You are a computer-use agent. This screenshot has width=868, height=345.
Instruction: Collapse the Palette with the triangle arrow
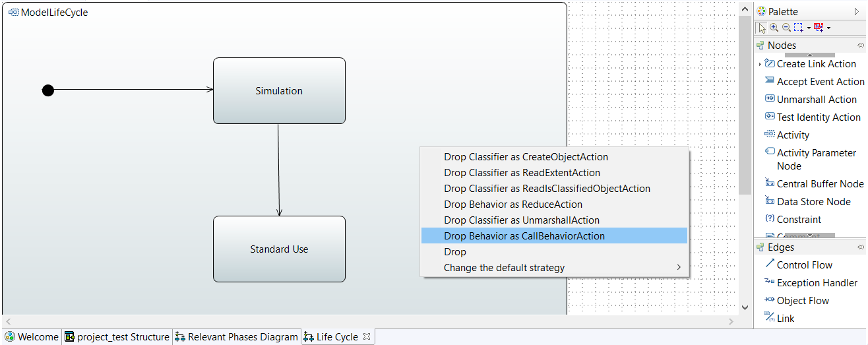pos(857,12)
